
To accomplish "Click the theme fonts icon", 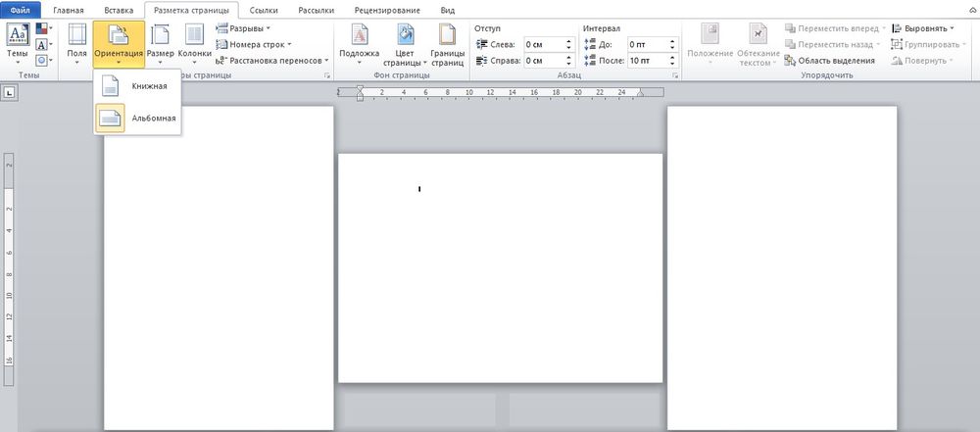I will coord(42,44).
